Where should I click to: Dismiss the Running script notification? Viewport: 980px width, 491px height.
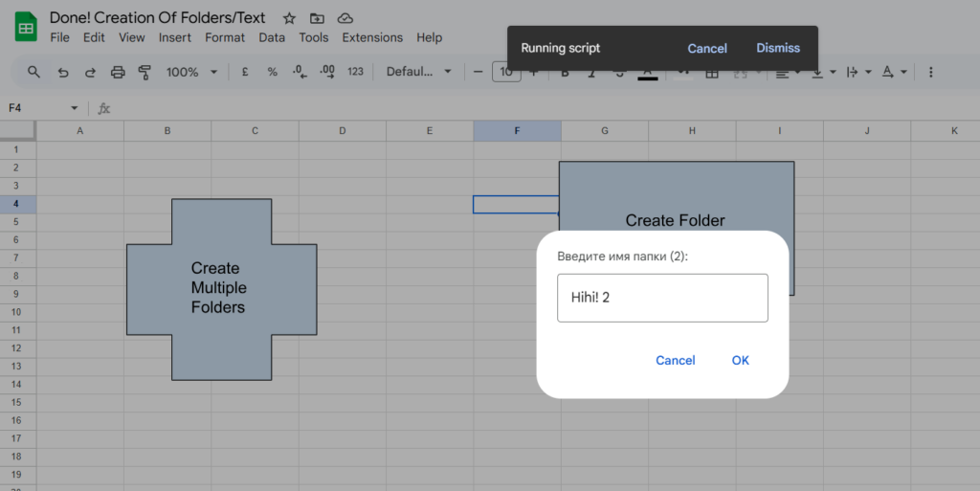[778, 48]
